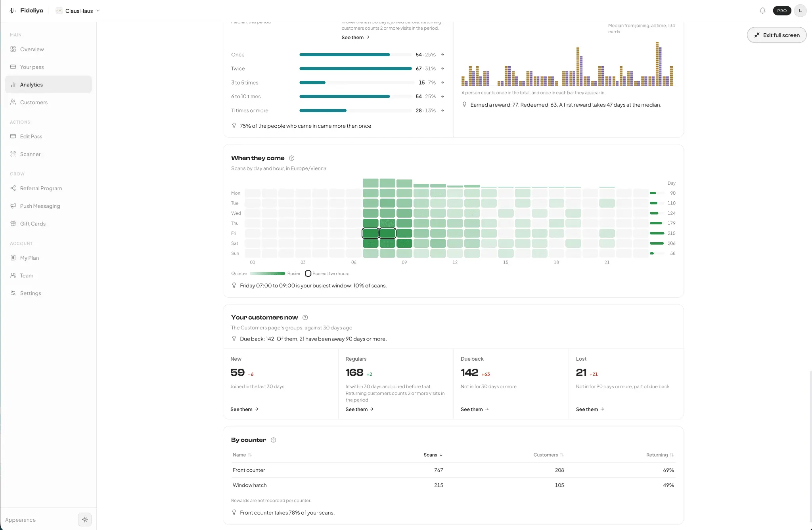Click See them under Lost
This screenshot has height=530, width=812.
point(590,409)
